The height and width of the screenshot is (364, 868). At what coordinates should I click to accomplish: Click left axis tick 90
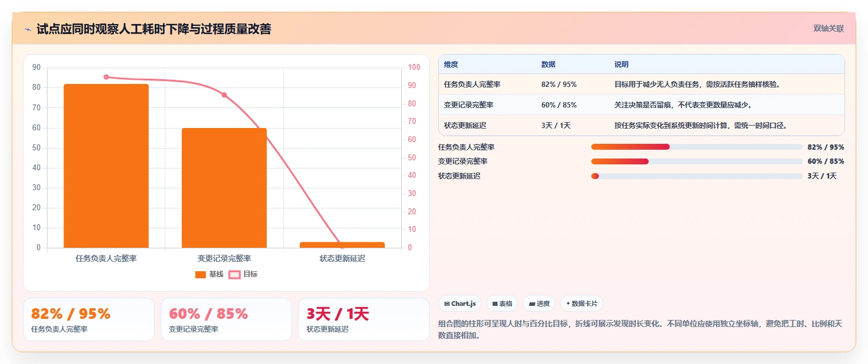[36, 68]
